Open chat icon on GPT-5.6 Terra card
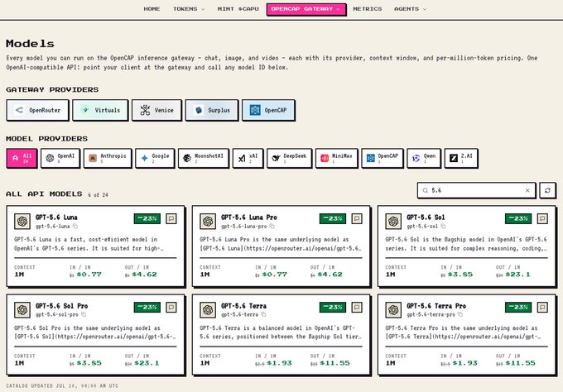The width and height of the screenshot is (563, 392). click(x=357, y=307)
